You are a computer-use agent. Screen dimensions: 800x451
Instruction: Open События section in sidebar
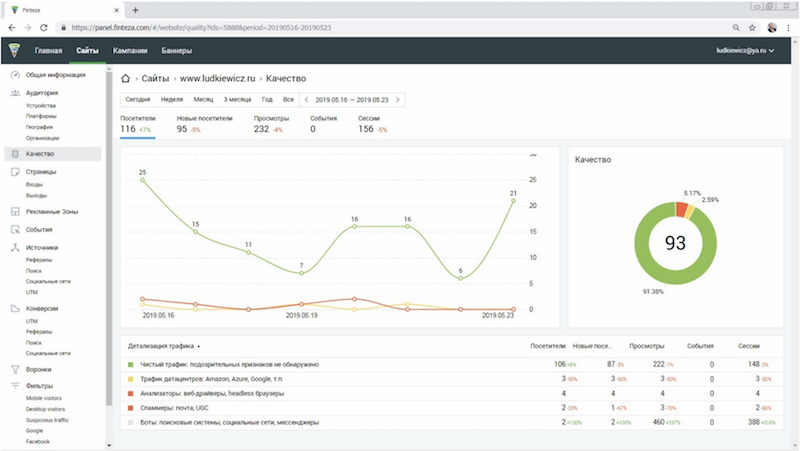[40, 229]
